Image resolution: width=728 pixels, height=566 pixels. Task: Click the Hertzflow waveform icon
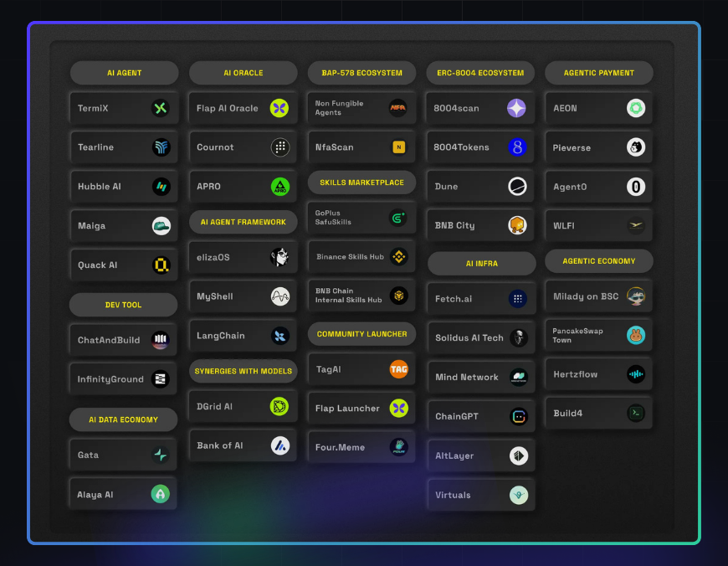(x=636, y=374)
